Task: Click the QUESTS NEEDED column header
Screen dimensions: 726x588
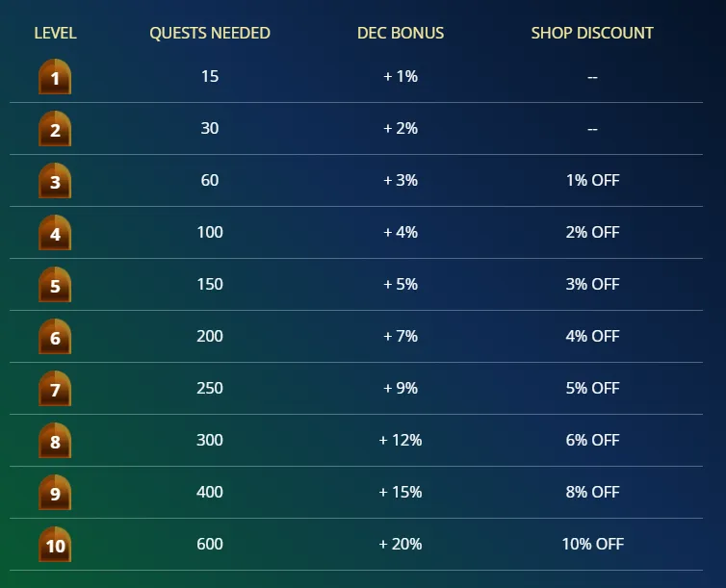Action: pyautogui.click(x=210, y=33)
